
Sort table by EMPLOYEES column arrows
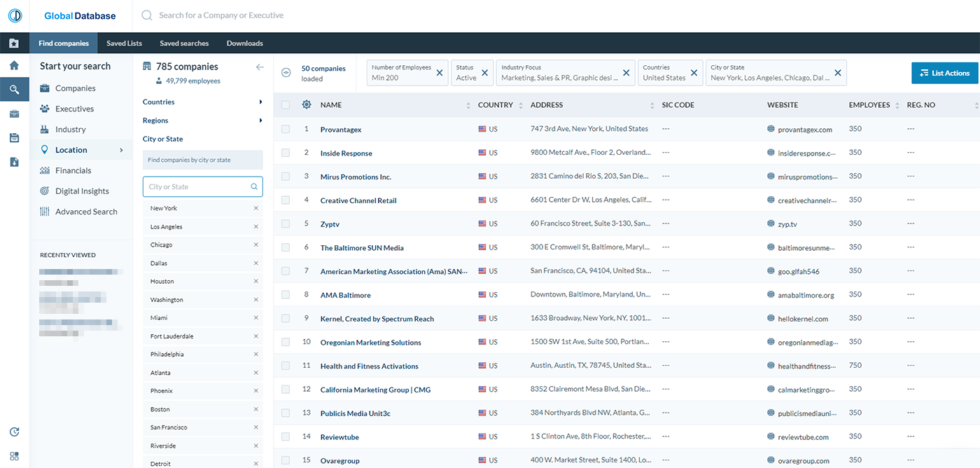click(897, 105)
